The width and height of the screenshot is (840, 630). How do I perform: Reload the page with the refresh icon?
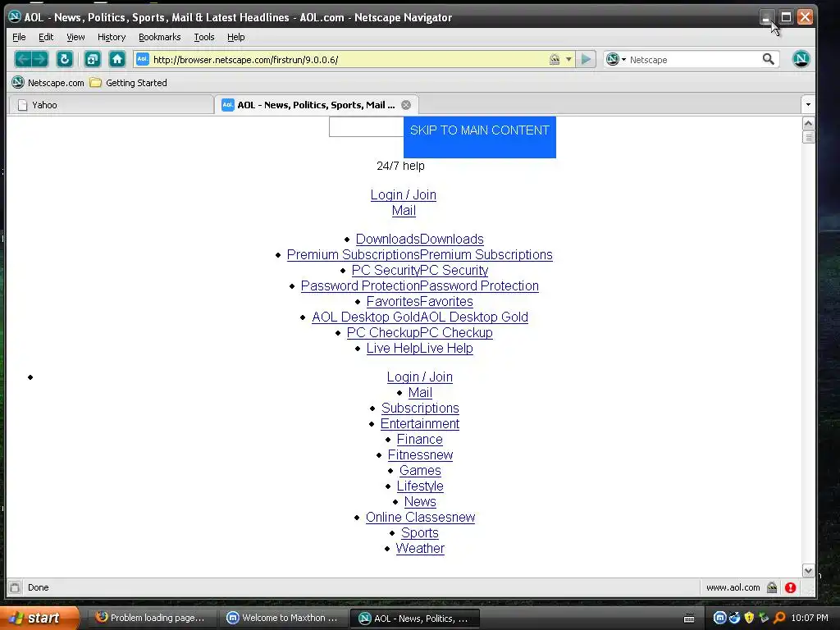click(64, 59)
